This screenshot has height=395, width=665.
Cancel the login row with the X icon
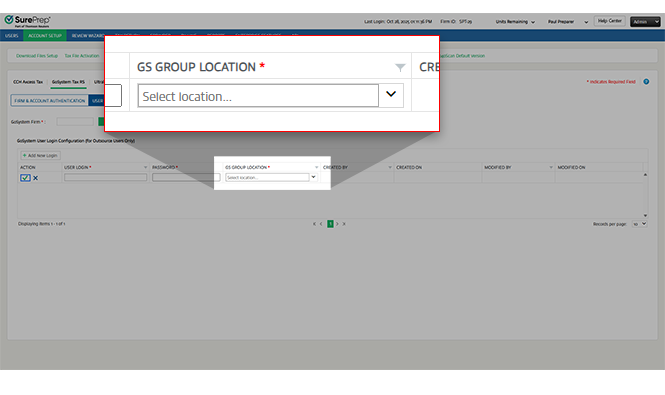(36, 178)
